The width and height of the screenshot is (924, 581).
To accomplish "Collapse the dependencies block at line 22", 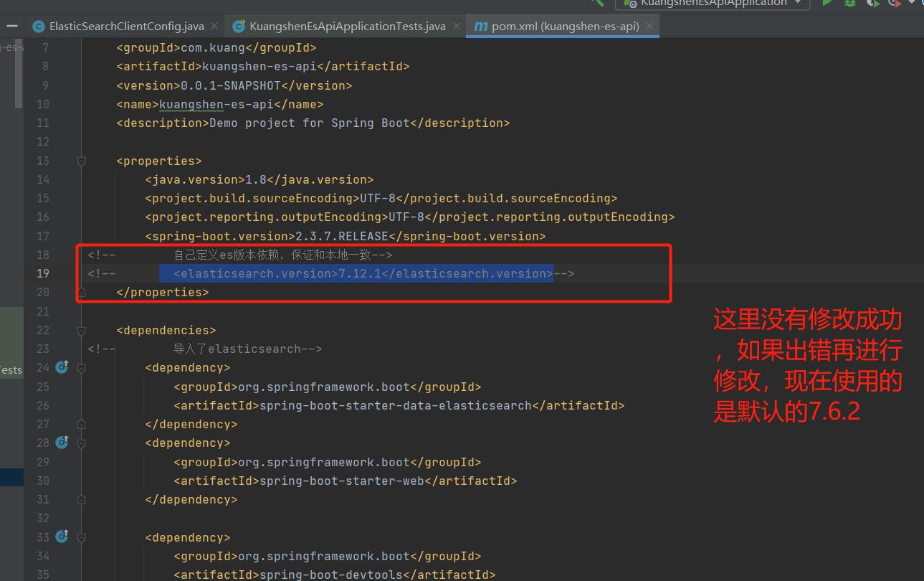I will pyautogui.click(x=81, y=331).
